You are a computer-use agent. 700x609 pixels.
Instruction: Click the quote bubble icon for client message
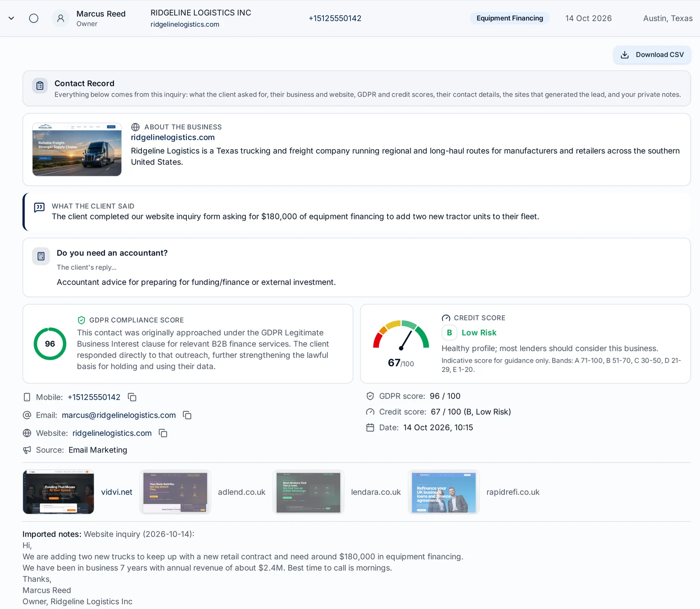pos(39,207)
